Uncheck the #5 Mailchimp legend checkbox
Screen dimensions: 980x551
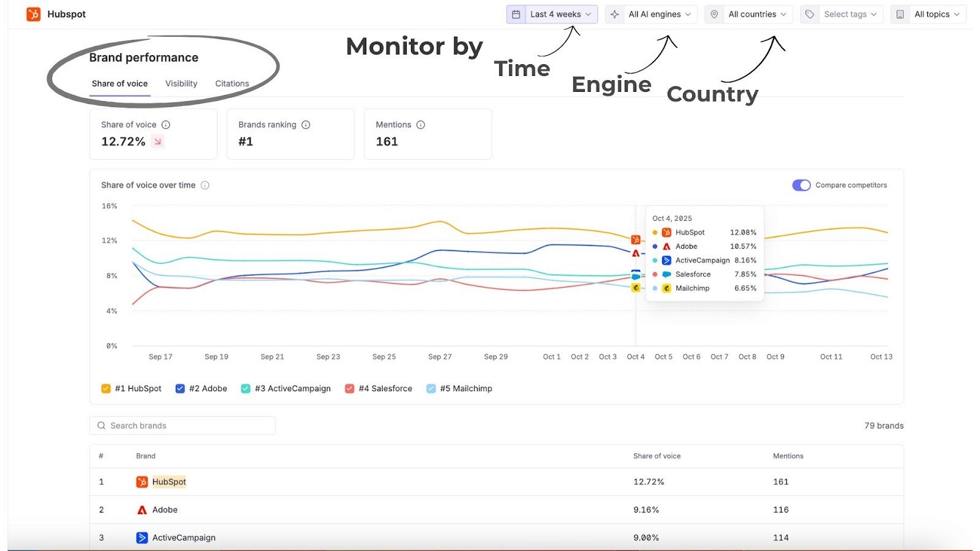point(431,389)
